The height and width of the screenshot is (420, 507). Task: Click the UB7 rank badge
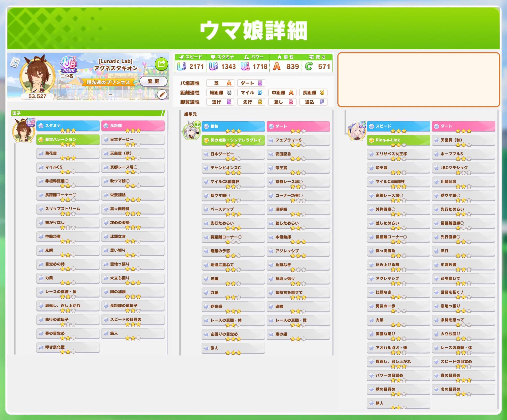tap(69, 64)
